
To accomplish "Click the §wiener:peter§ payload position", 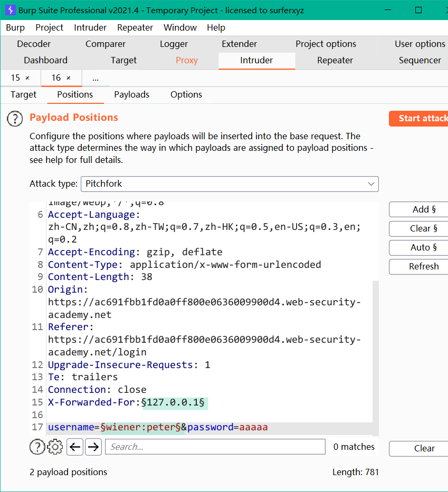I will (x=141, y=427).
